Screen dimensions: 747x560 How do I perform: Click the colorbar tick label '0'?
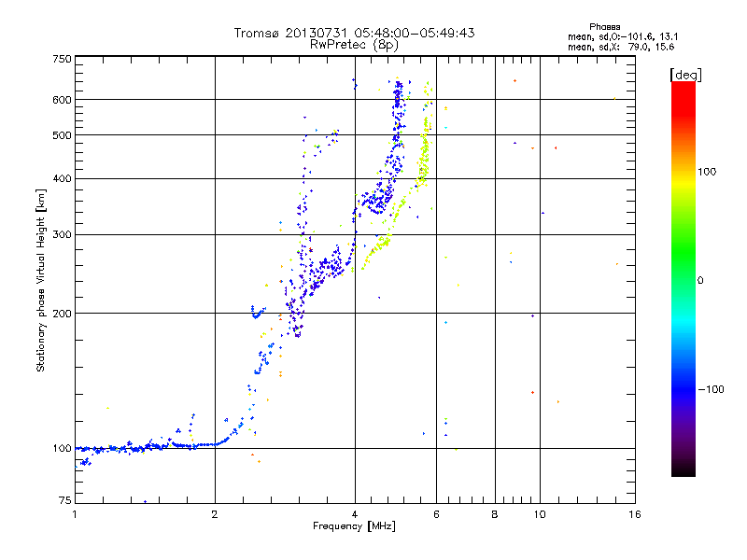[699, 281]
